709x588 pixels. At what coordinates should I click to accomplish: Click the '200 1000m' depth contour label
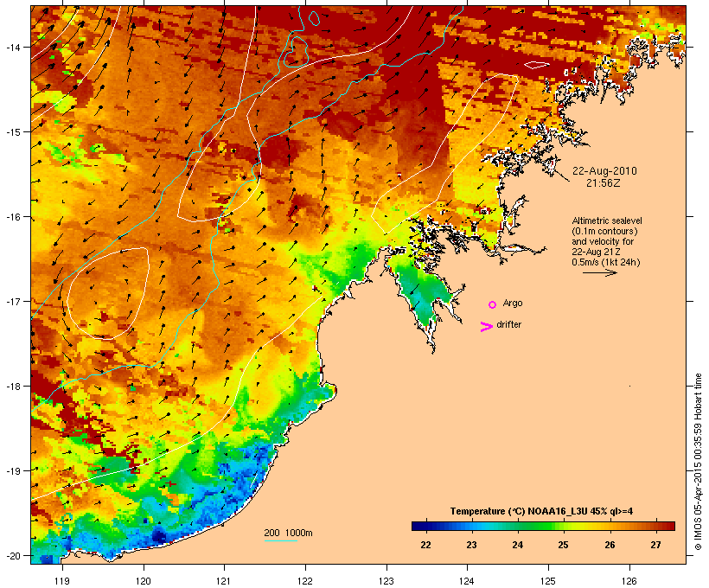click(x=288, y=533)
